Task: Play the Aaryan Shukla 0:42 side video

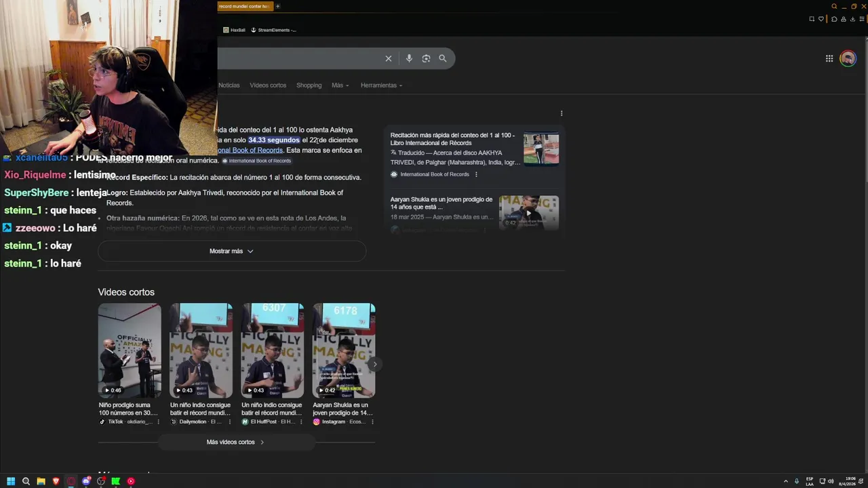Action: pos(529,213)
